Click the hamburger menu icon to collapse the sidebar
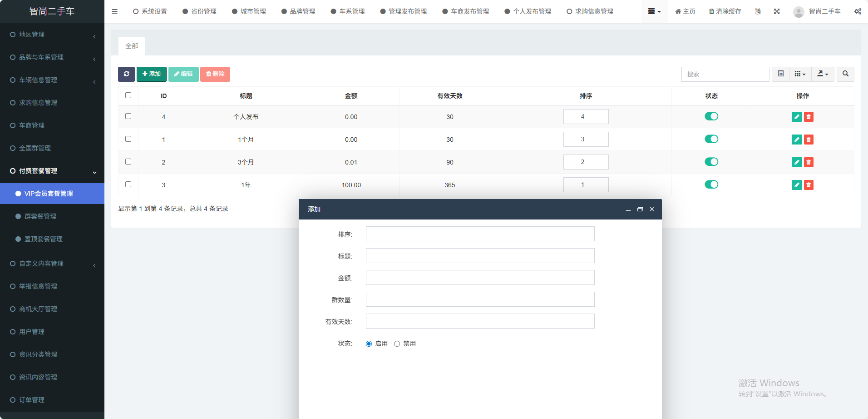The width and height of the screenshot is (868, 419). tap(114, 11)
